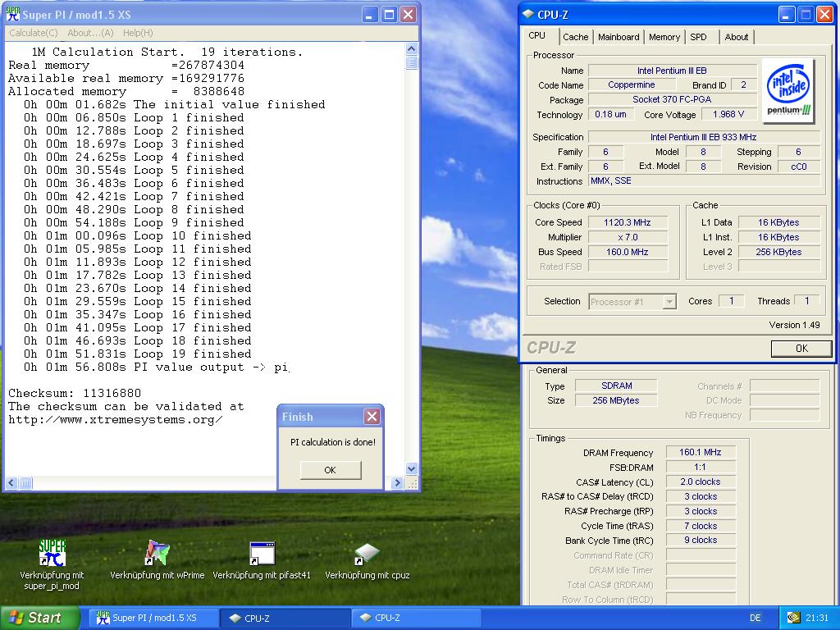The height and width of the screenshot is (630, 840).
Task: Click the Technology value 0.18 um
Action: click(x=610, y=114)
